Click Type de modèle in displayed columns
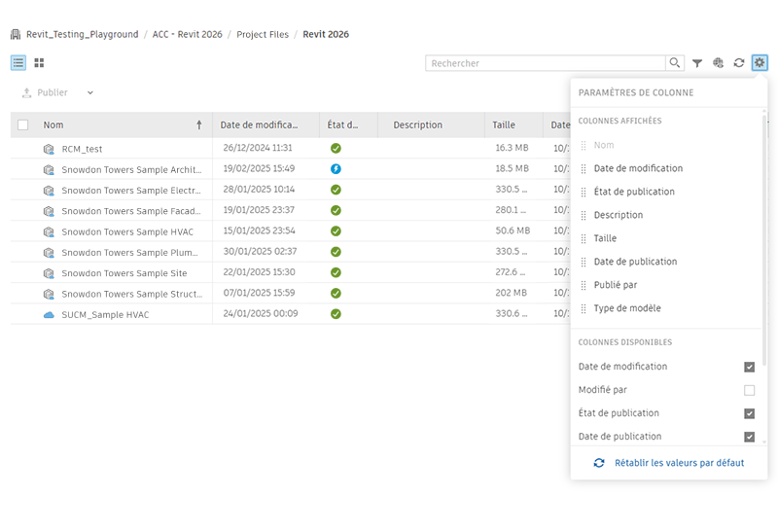Viewport: 778px width, 532px height. (627, 308)
